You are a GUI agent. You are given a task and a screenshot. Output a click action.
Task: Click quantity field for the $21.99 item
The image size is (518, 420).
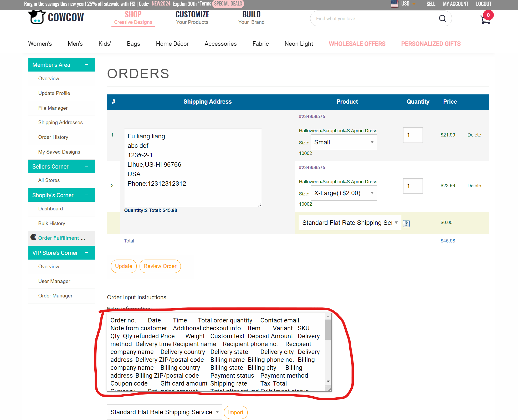(413, 135)
